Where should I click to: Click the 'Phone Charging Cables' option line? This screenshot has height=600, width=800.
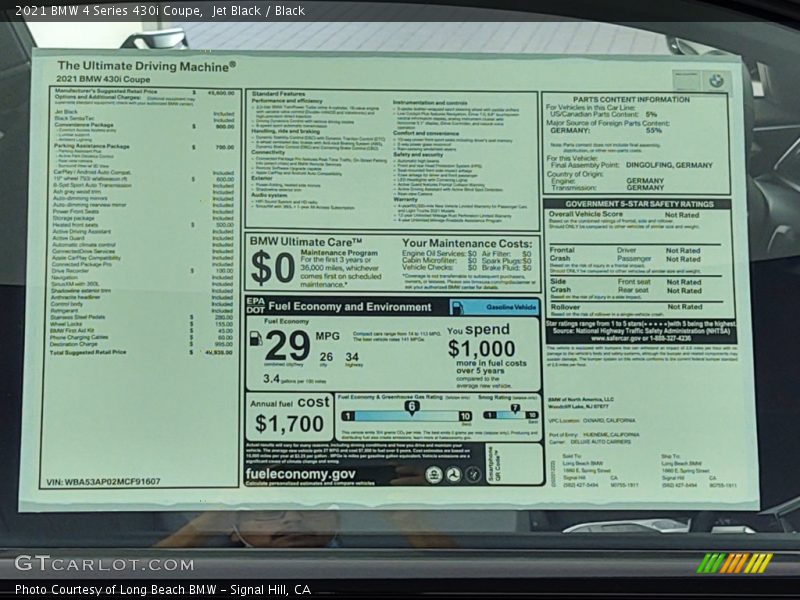tap(141, 337)
